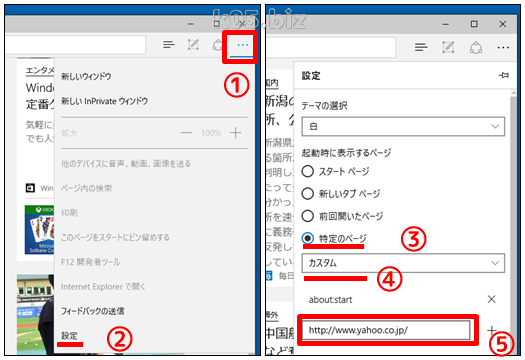This screenshot has width=525, height=360.
Task: Click Web Note icon in left Edge window
Action: click(x=193, y=45)
